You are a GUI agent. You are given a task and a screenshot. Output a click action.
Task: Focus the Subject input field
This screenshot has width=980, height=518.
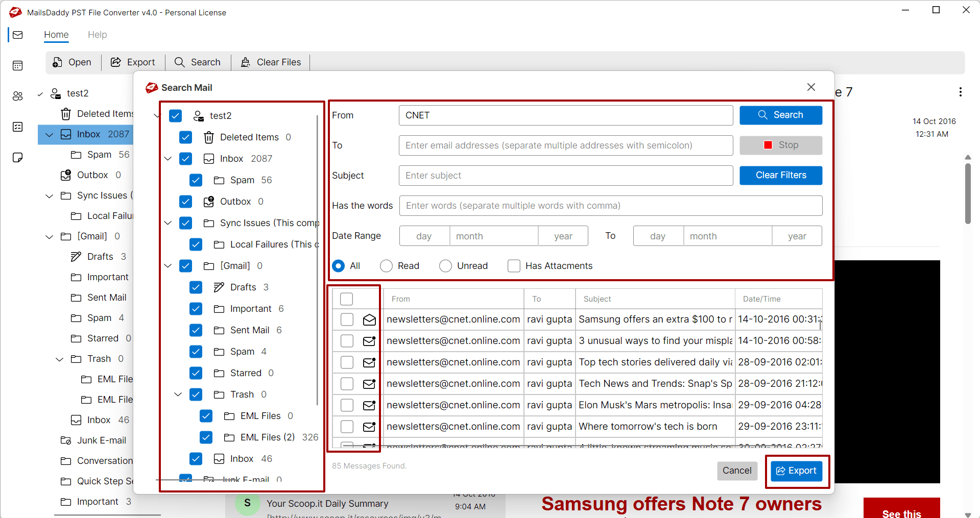click(566, 176)
